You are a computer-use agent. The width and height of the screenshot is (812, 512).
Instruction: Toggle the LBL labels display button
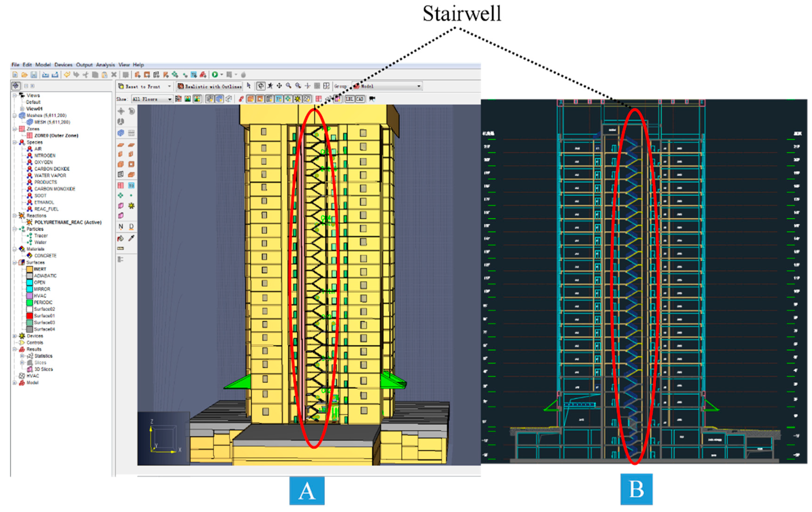[x=349, y=99]
